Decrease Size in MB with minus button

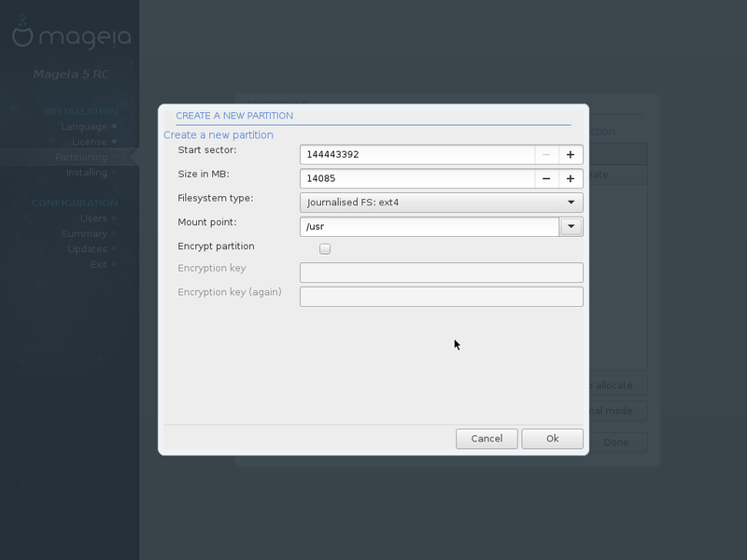tap(546, 178)
